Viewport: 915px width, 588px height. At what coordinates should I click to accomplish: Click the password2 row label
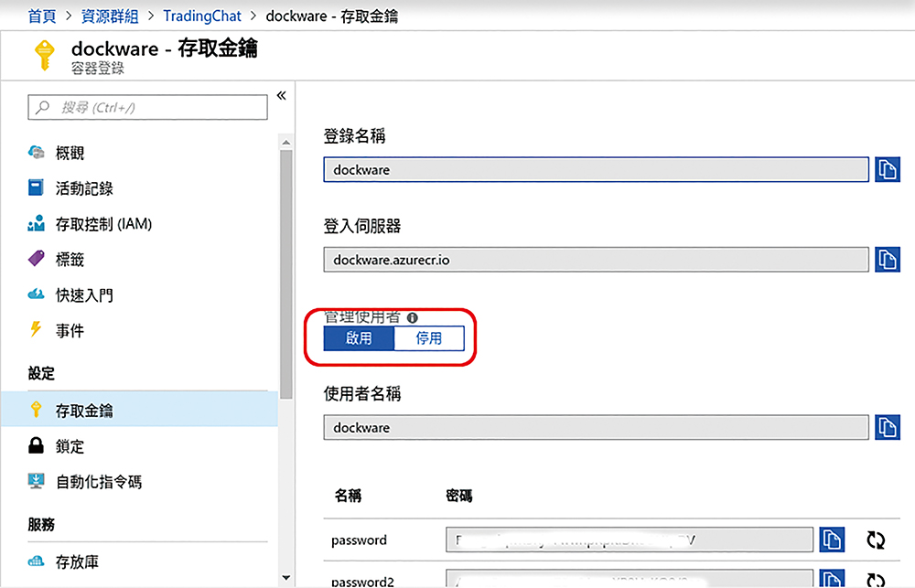(x=362, y=582)
